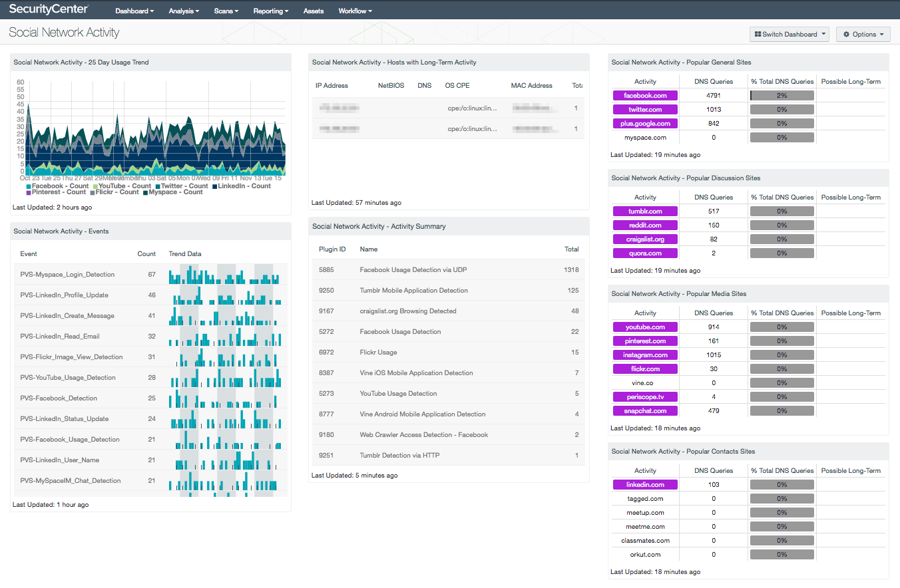Click the quora.com activity indicator
Viewport: 900px width, 588px height.
[645, 253]
